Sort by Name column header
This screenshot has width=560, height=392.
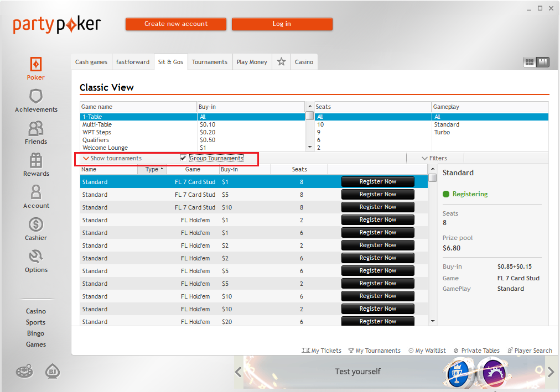point(109,169)
